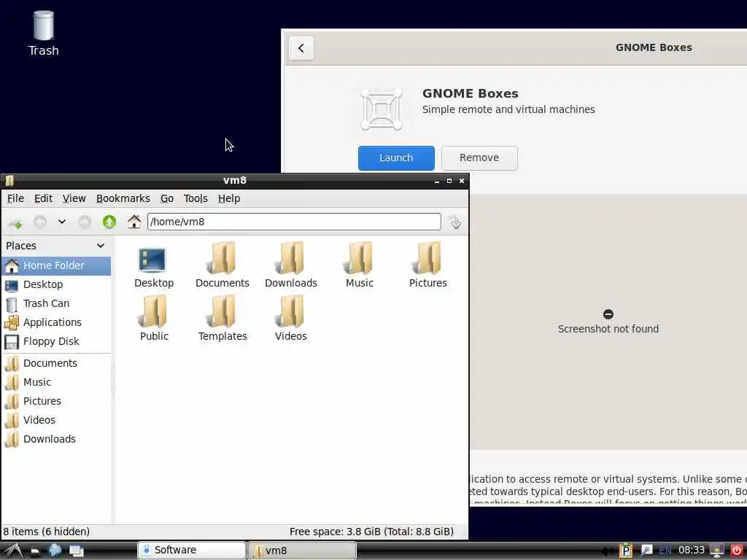Click show desktop icon on taskbar
The height and width of the screenshot is (560, 747).
point(76,551)
